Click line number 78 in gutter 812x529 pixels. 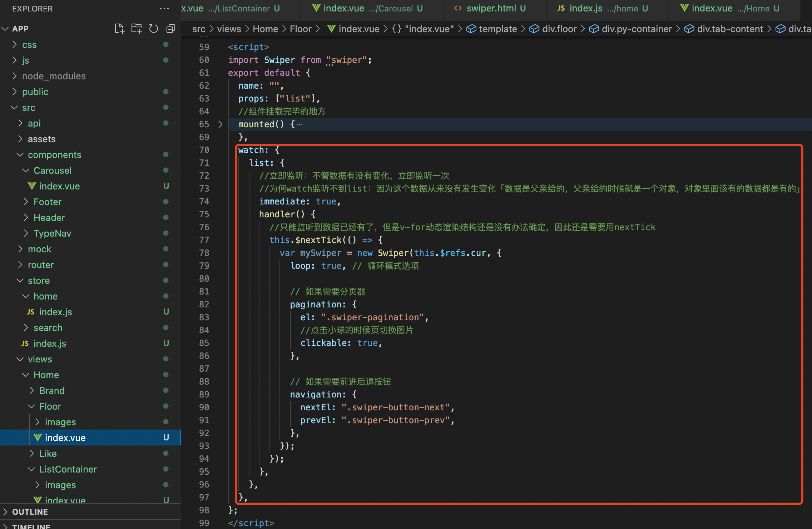(x=204, y=253)
